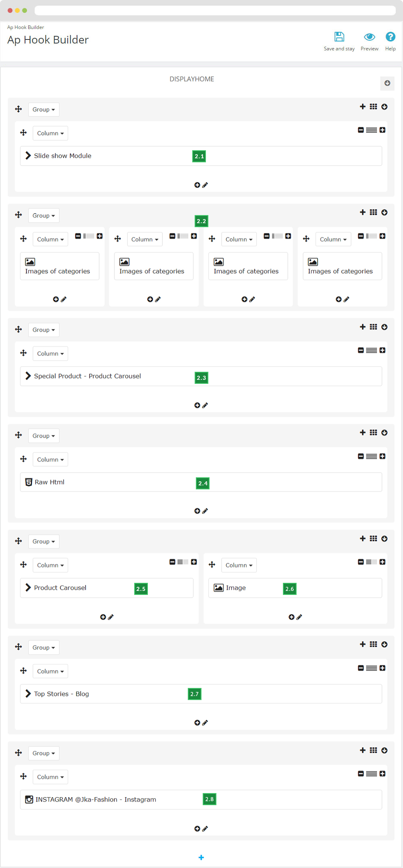Toggle Preview eye icon
This screenshot has width=403, height=868.
369,37
